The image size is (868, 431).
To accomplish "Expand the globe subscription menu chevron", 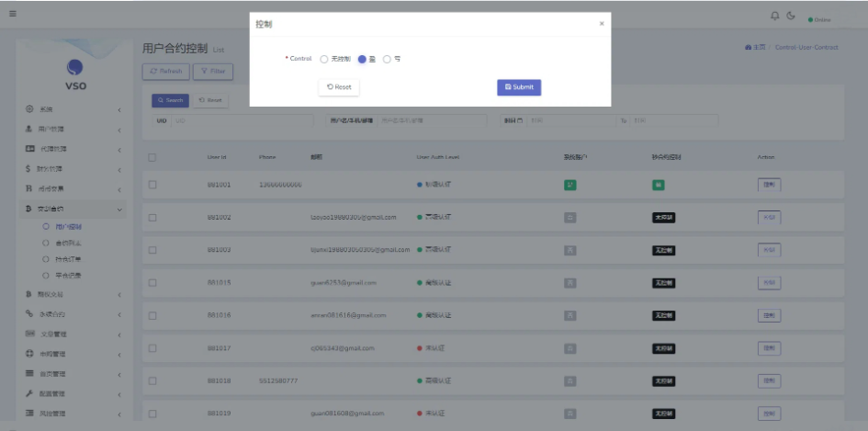I will (119, 355).
